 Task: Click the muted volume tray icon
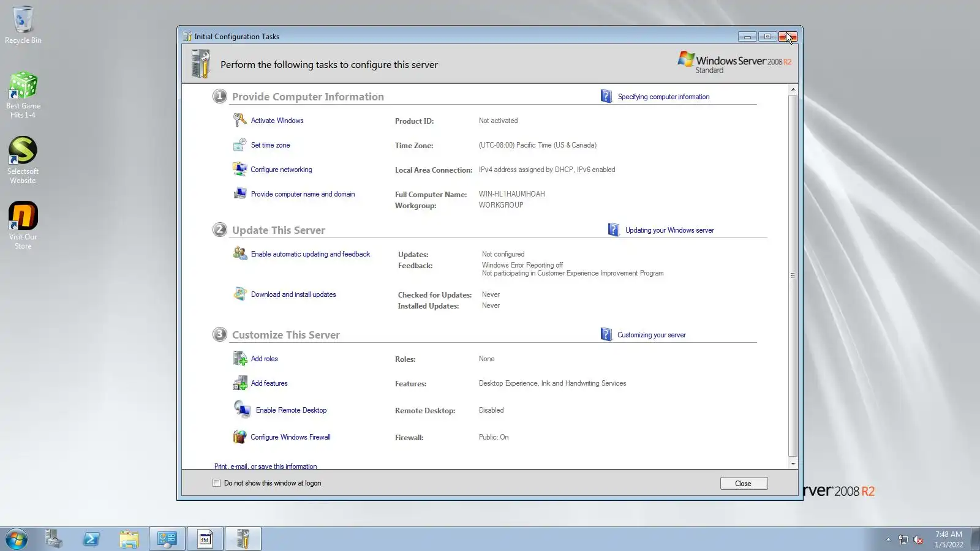click(x=918, y=539)
